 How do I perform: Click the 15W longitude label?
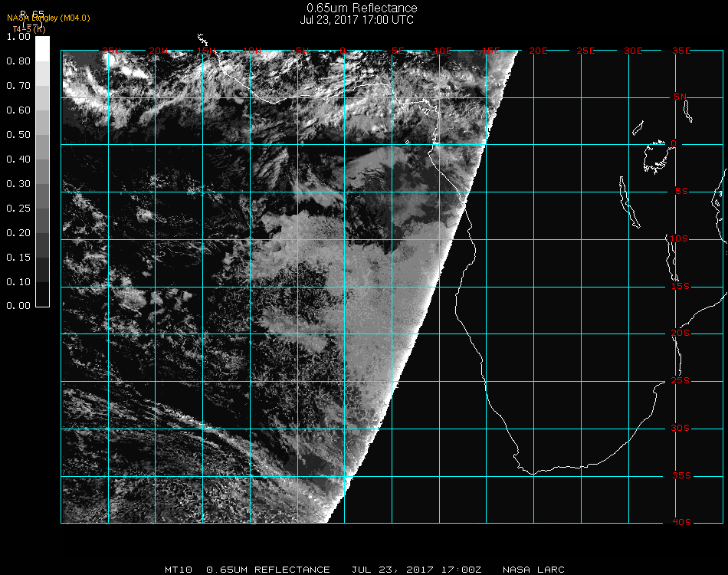click(205, 51)
